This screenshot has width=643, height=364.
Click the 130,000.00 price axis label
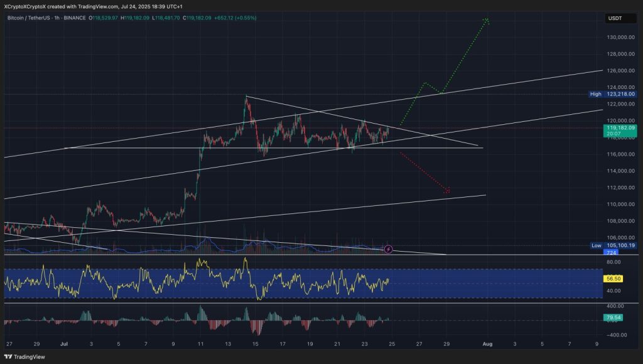(620, 37)
